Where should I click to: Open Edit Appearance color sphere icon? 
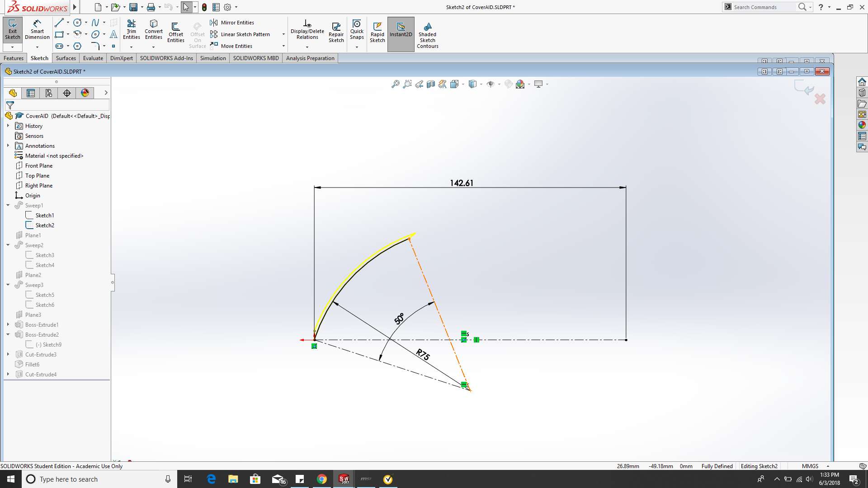520,84
